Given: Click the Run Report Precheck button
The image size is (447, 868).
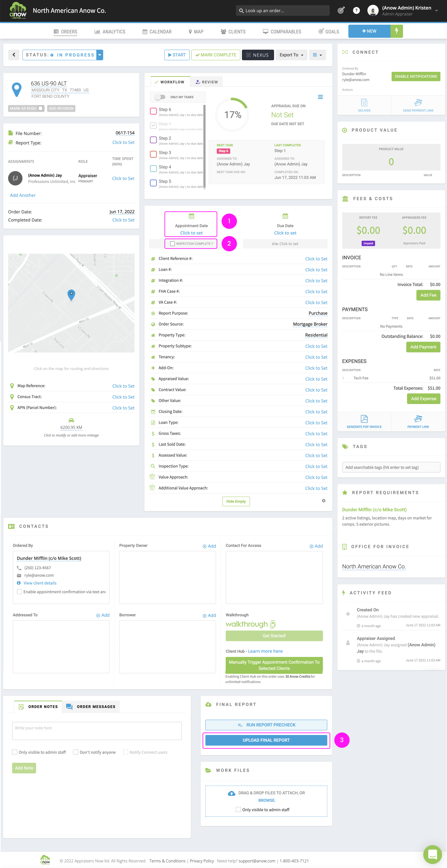Looking at the screenshot, I should (266, 725).
